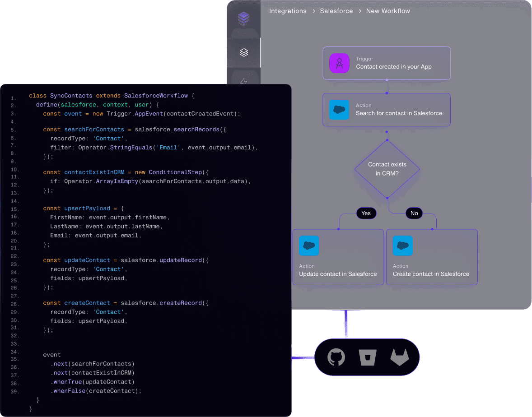Image resolution: width=532 pixels, height=417 pixels.
Task: Expand chevron after Integrations breadcrumb
Action: point(313,11)
